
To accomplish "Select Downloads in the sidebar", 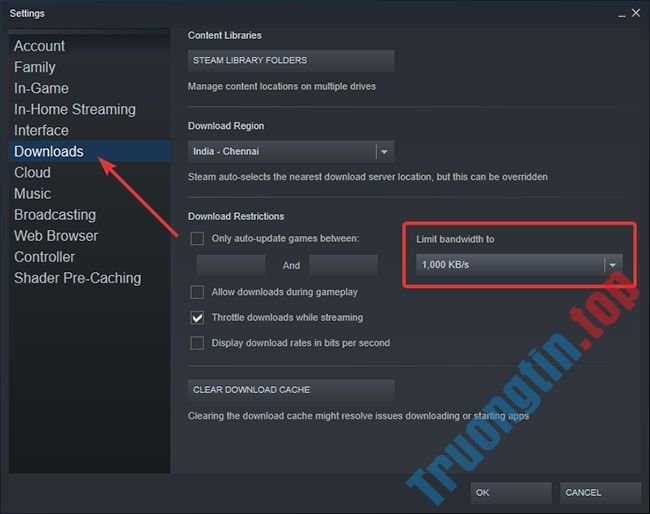I will 90,151.
